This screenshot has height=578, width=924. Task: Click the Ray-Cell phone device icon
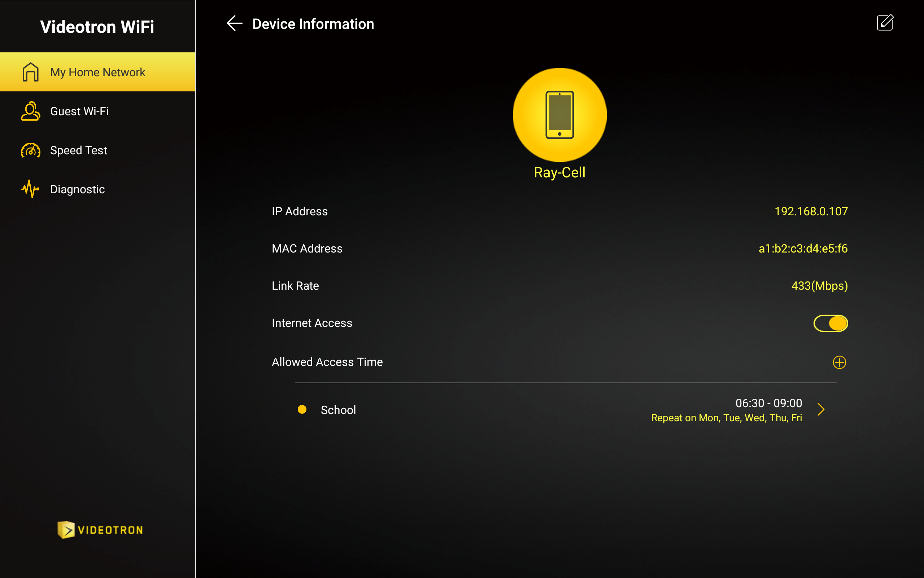point(559,115)
